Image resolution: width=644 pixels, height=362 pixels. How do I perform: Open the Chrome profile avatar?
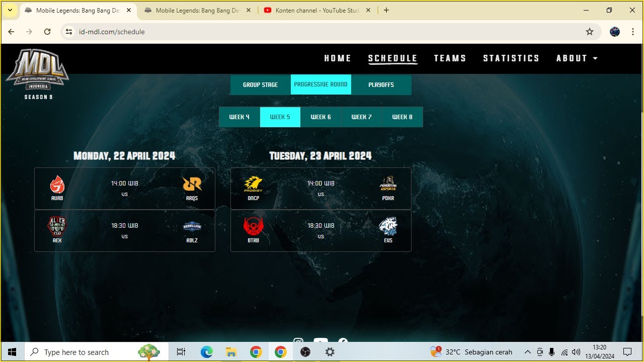[x=615, y=32]
